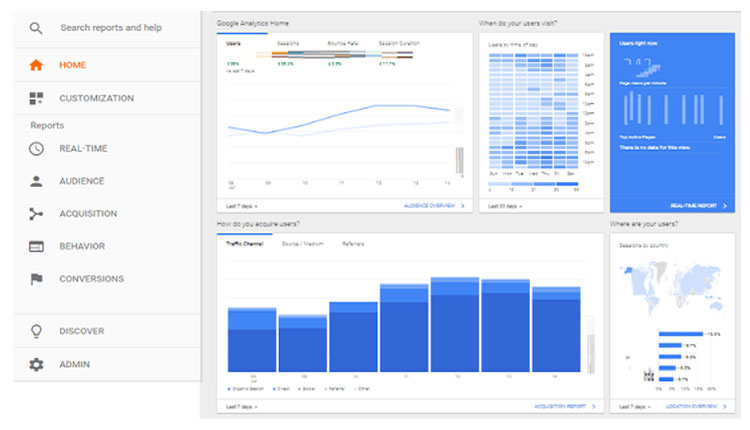Viewport: 750px width, 430px height.
Task: Open Last 7 days dropdown under acquisition chart
Action: 242,407
